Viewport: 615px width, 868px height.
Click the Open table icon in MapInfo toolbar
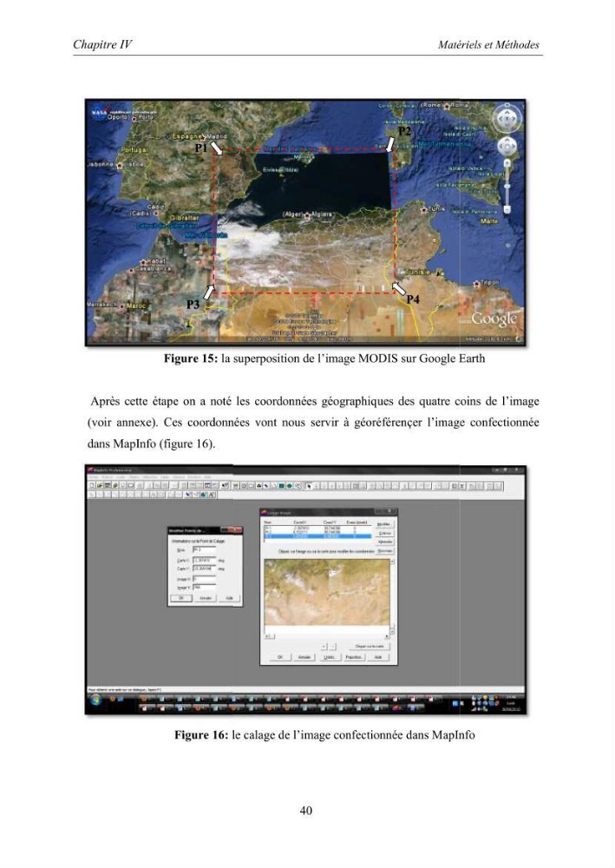coord(100,485)
